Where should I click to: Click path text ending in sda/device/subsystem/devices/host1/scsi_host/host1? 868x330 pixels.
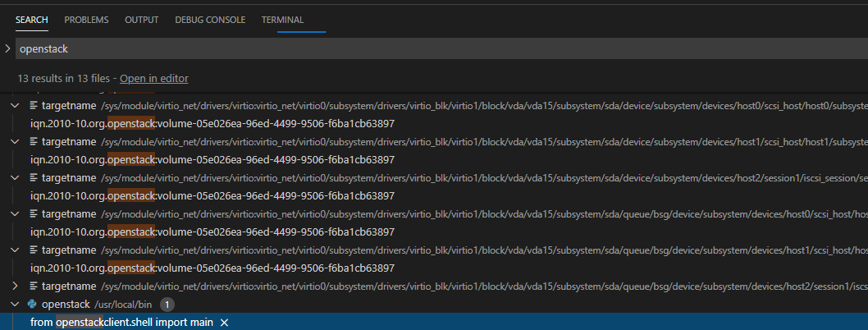coord(484,142)
